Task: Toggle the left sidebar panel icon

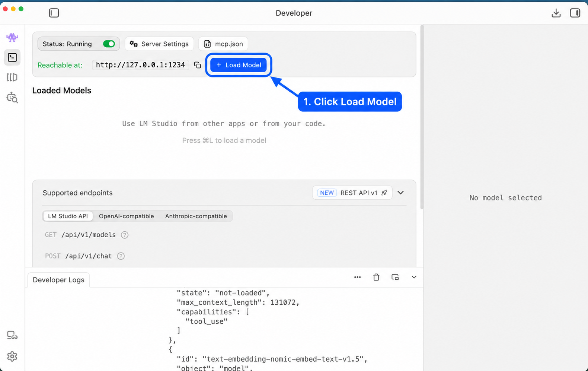Action: [54, 13]
